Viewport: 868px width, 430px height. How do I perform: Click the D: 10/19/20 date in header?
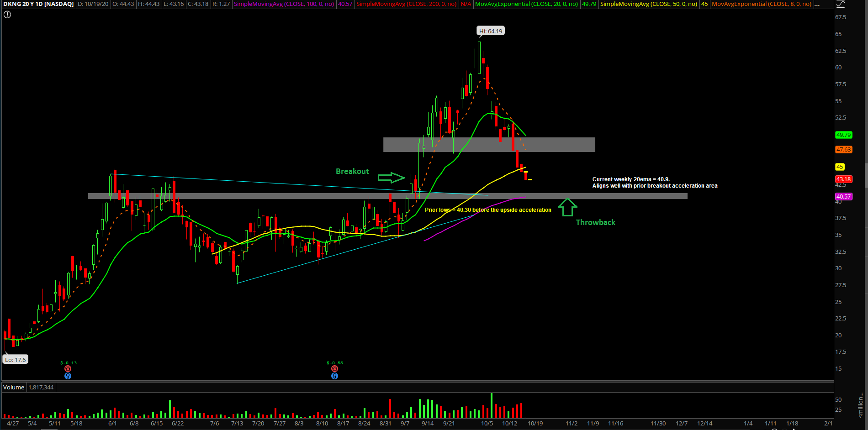point(93,4)
